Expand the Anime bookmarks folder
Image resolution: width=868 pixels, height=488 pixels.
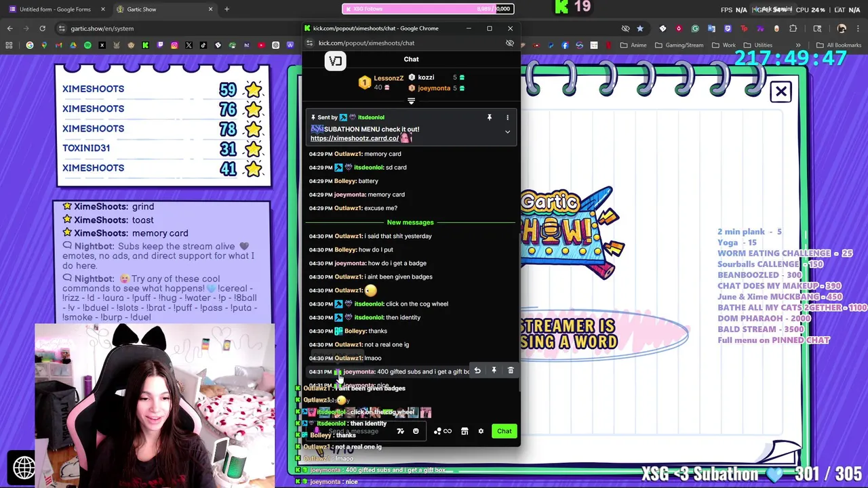(x=633, y=45)
